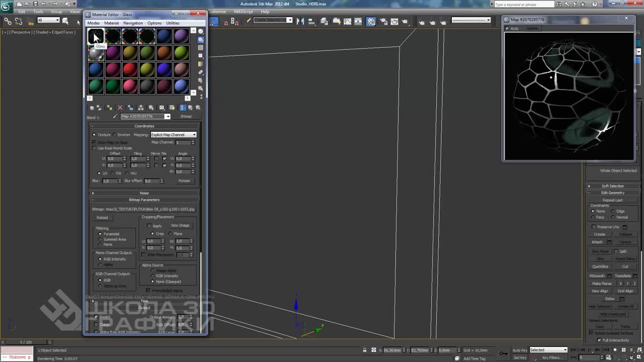Click the Rotate button in Coordinates
This screenshot has width=644, height=362.
[184, 181]
